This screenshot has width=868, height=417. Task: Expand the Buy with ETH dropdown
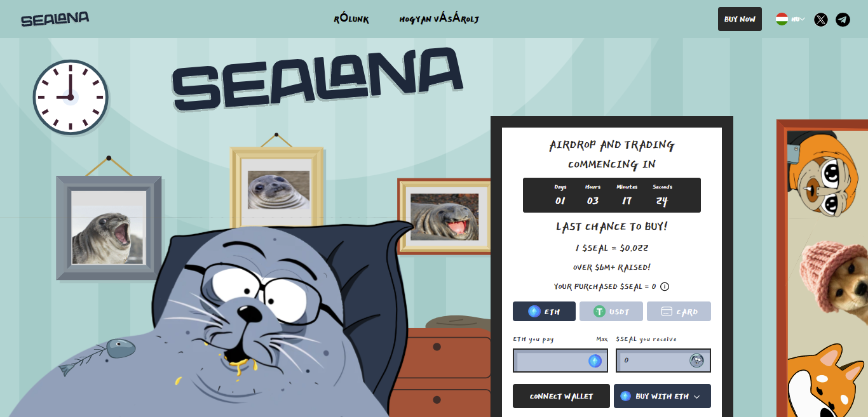tap(662, 396)
